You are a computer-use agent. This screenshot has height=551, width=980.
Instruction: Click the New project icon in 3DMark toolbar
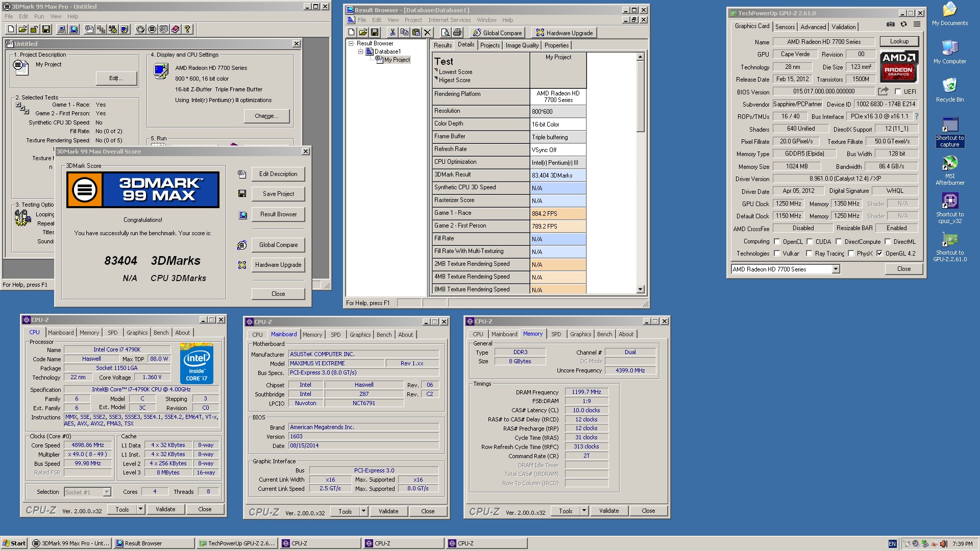(x=11, y=29)
